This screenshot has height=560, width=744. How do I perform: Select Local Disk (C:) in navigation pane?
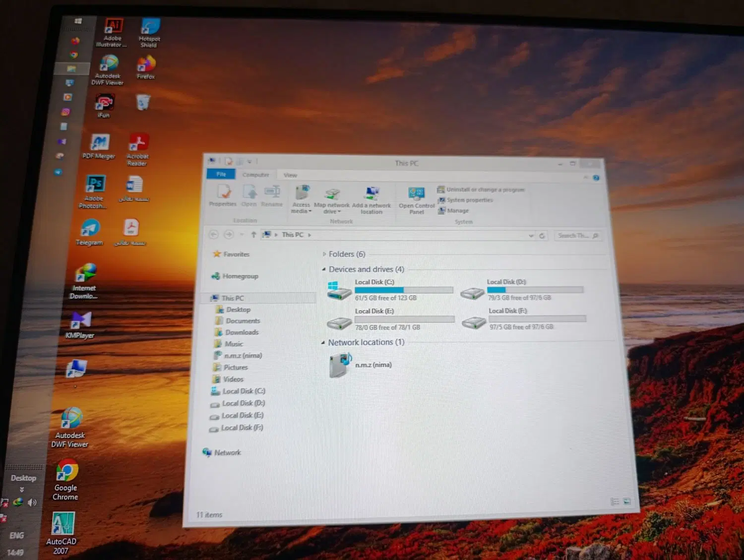pos(238,391)
